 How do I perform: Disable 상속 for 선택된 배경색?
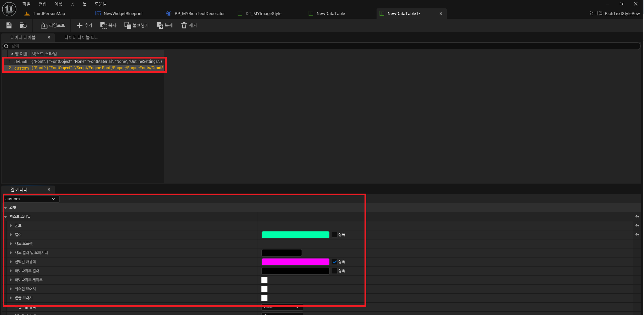[x=334, y=262]
